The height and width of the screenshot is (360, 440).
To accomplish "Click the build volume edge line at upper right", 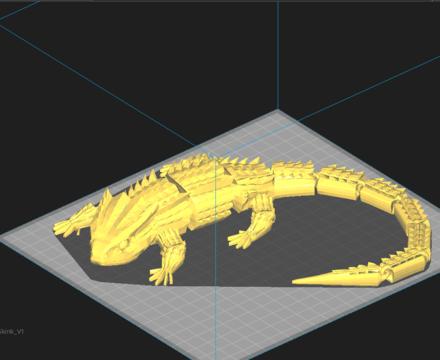I will pyautogui.click(x=370, y=88).
